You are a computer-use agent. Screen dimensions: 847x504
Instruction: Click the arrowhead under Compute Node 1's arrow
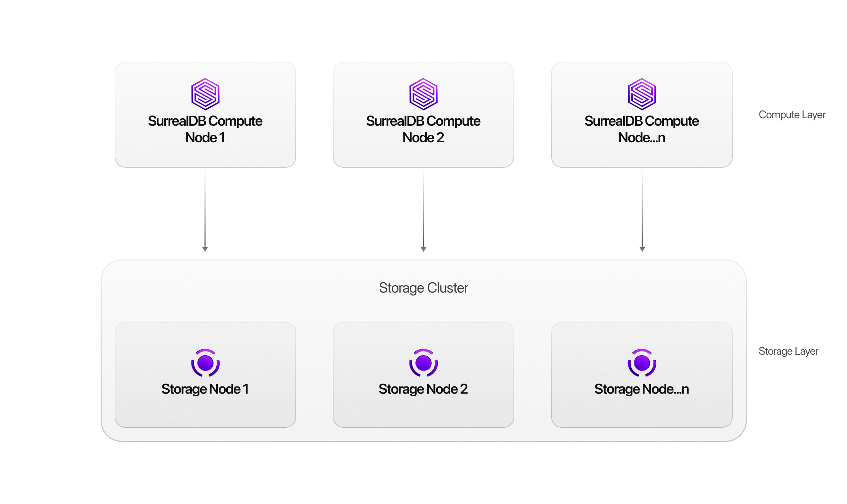coord(205,249)
